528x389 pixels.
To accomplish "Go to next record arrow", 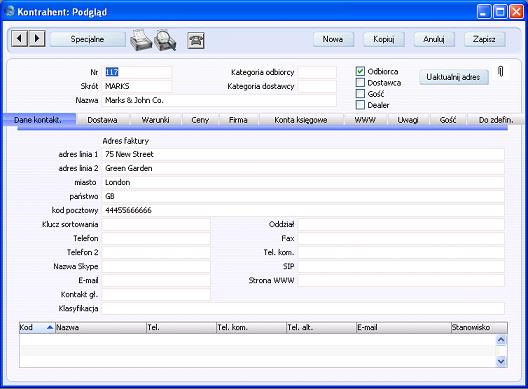I will pyautogui.click(x=37, y=39).
